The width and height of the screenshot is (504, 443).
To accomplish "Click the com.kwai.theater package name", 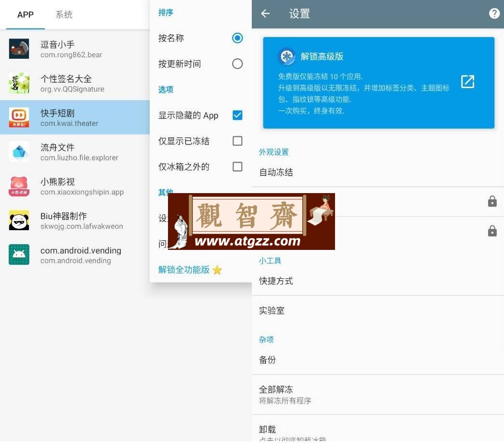I will point(69,123).
